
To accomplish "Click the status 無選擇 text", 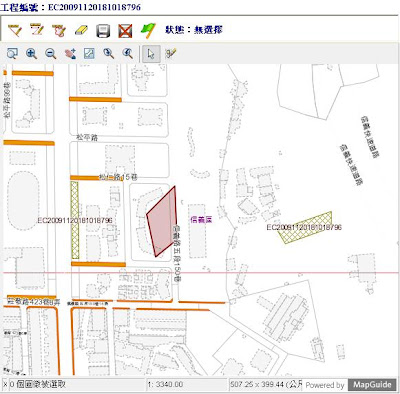I will tap(208, 30).
